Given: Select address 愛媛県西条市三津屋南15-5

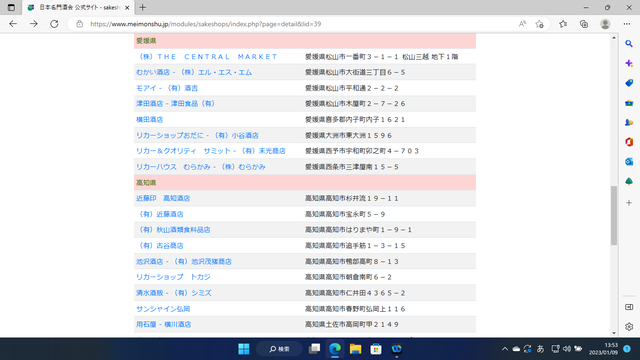Looking at the screenshot, I should pyautogui.click(x=352, y=167).
